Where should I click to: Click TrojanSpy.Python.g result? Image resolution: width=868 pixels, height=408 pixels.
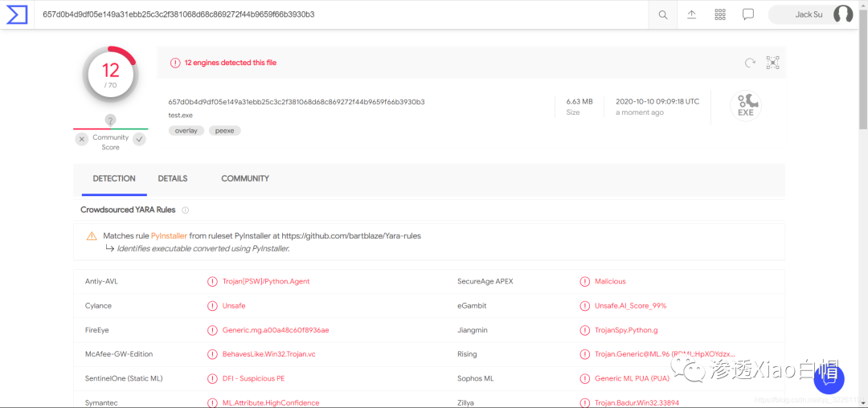pos(626,330)
